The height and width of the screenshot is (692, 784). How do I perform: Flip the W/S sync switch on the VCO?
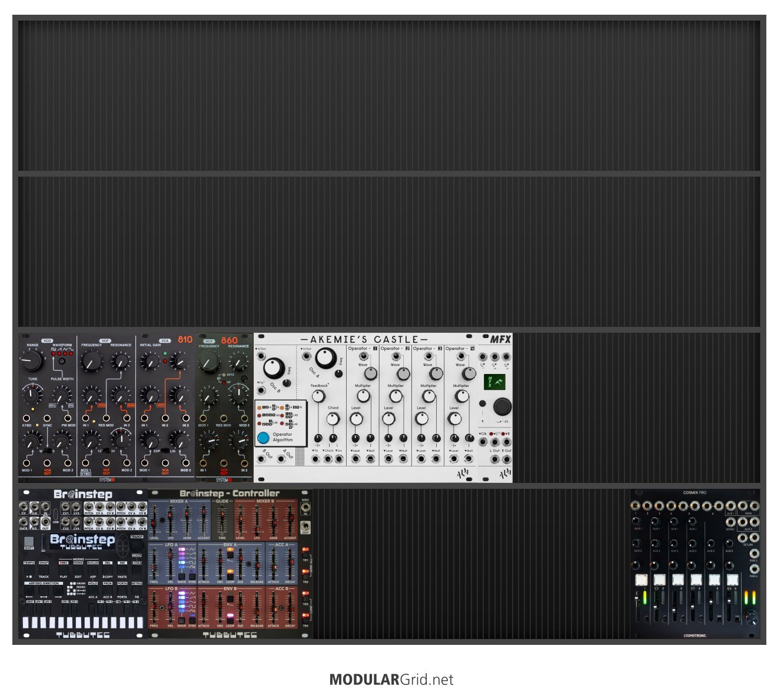pos(48,450)
